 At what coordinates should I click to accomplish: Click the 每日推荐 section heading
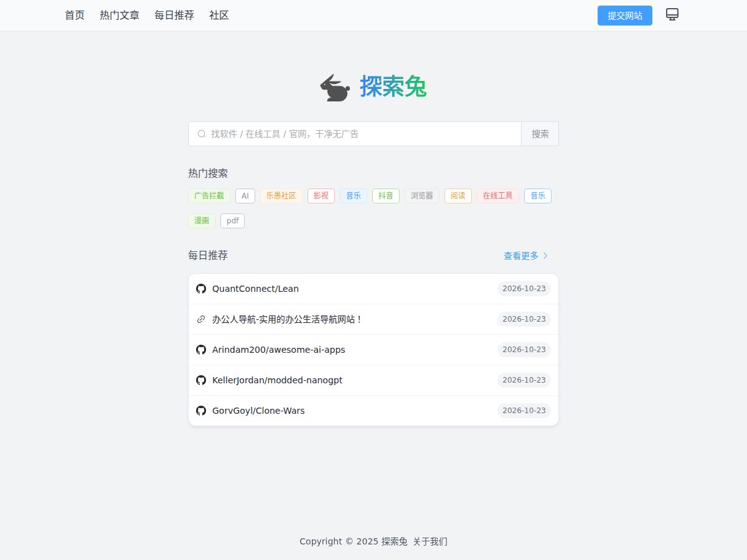click(208, 255)
